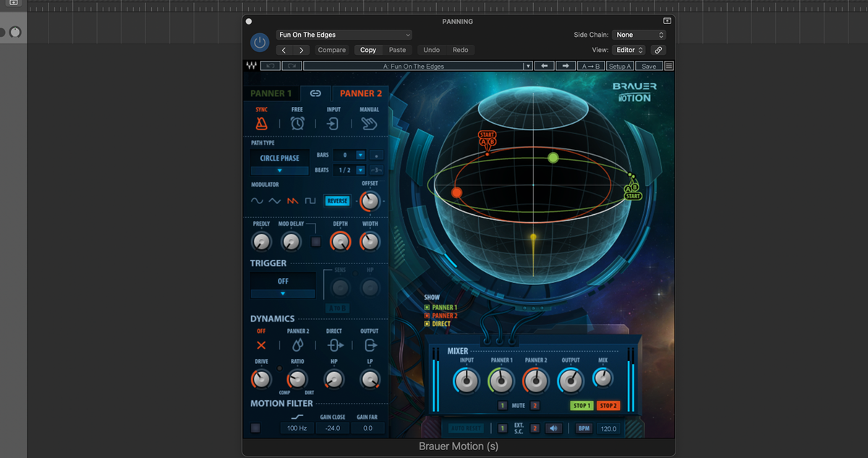Select the Sync metronome mode icon
This screenshot has width=868, height=458.
pos(262,124)
